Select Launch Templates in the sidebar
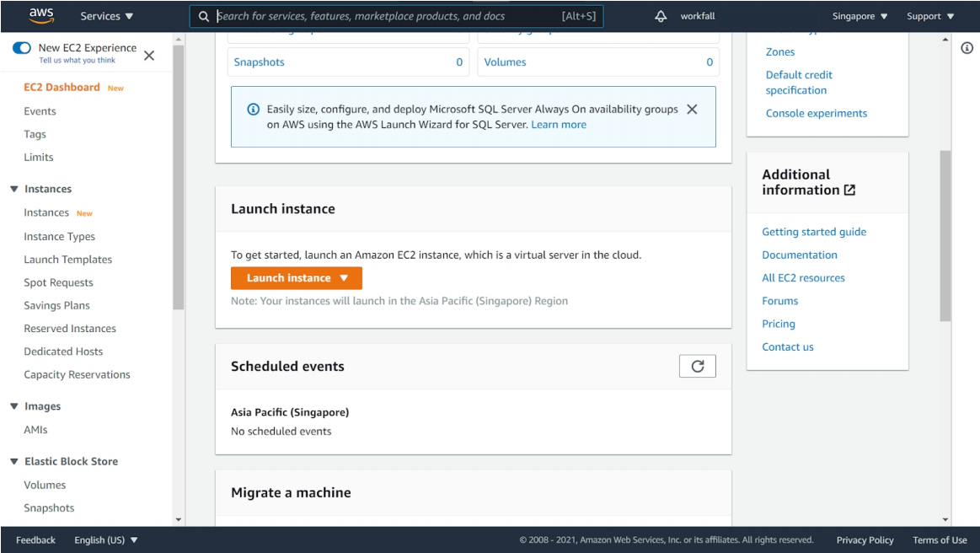The width and height of the screenshot is (980, 553). [67, 260]
